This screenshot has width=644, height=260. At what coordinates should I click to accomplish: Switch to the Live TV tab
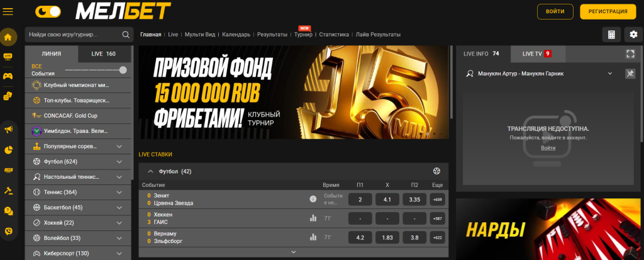click(537, 54)
